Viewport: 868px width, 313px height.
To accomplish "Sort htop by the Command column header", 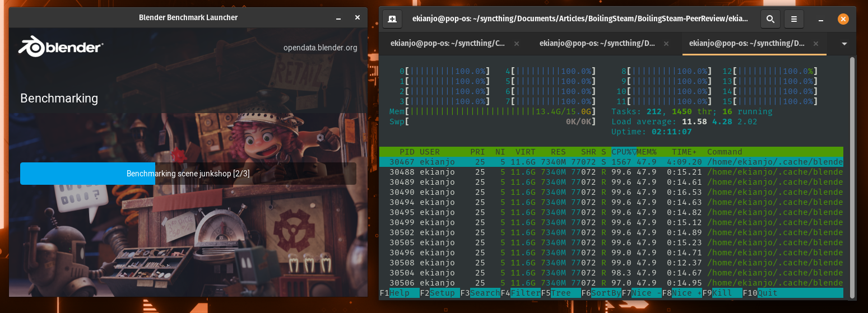I will 725,152.
